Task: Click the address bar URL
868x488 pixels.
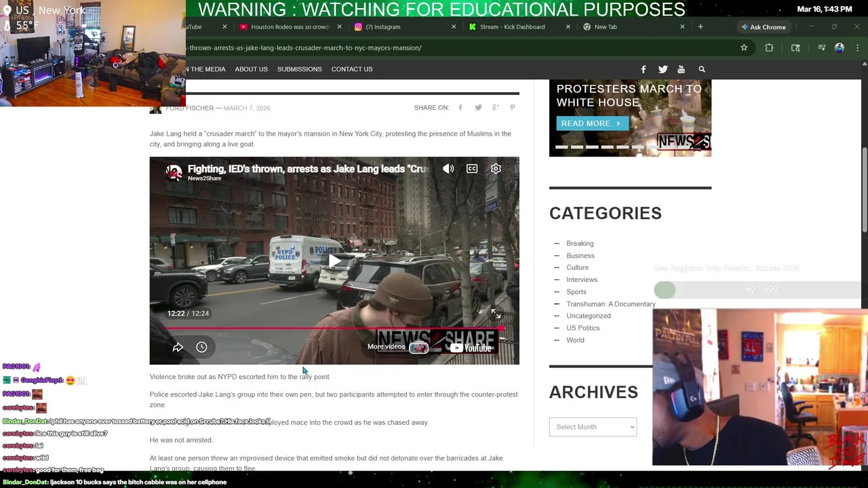Action: click(x=305, y=48)
